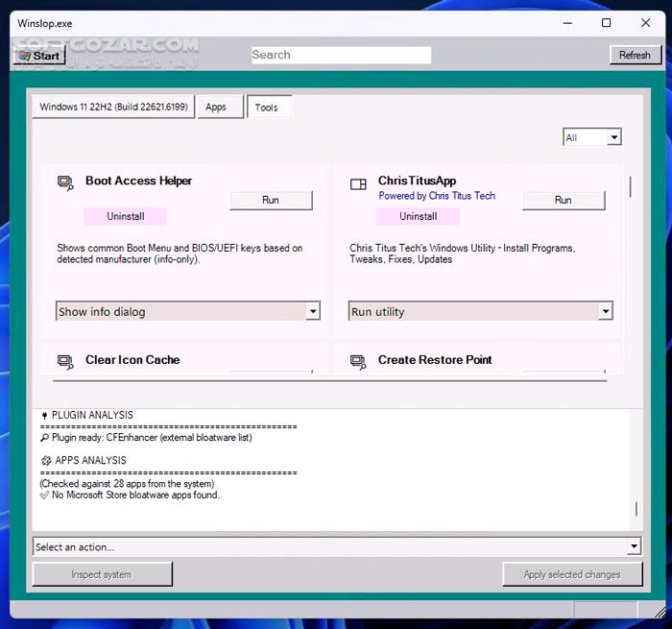This screenshot has width=672, height=629.
Task: Click the tools list vertical scrollbar
Action: click(x=630, y=186)
